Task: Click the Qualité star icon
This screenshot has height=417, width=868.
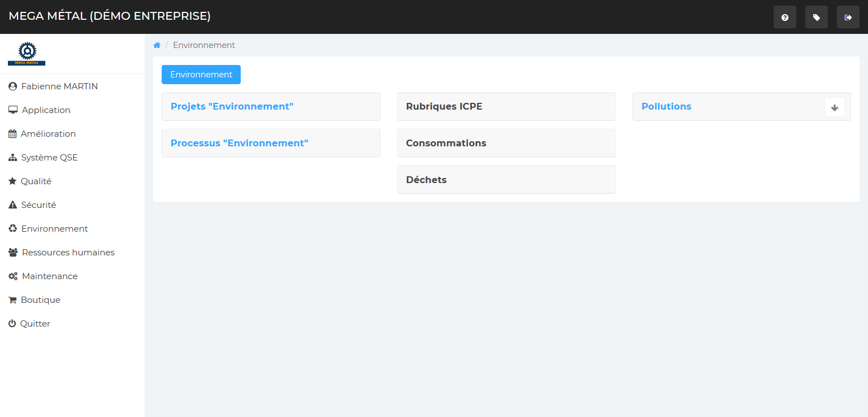Action: tap(12, 181)
